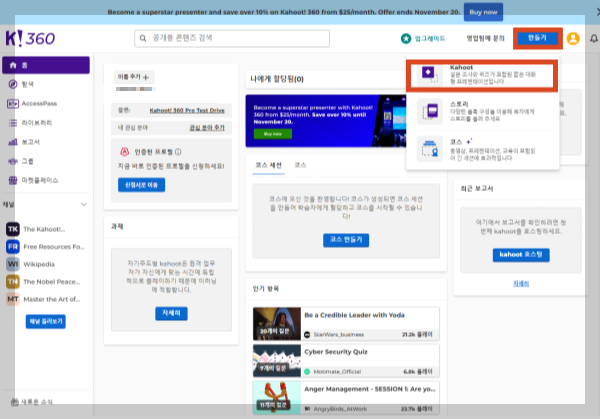Image resolution: width=600 pixels, height=419 pixels.
Task: Collapse the 채널 section chevron
Action: (84, 204)
